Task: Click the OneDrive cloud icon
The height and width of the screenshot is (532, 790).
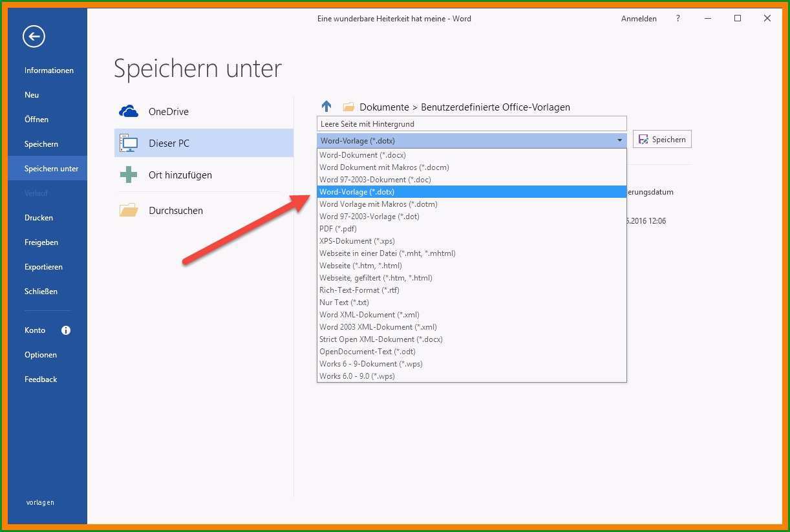Action: pos(129,111)
